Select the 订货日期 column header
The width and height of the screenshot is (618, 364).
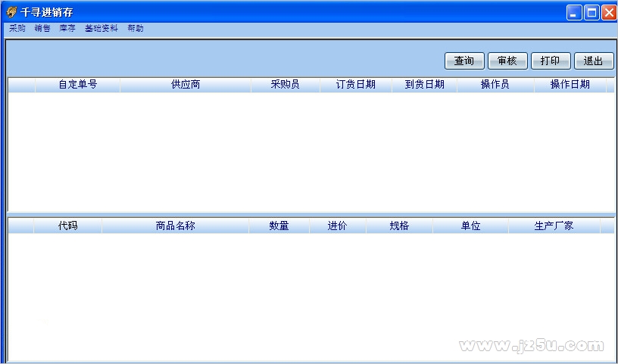(356, 85)
